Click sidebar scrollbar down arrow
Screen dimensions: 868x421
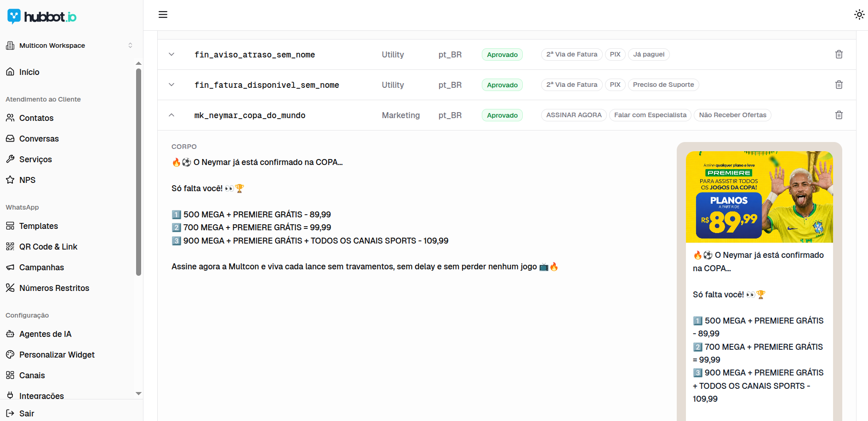[138, 393]
